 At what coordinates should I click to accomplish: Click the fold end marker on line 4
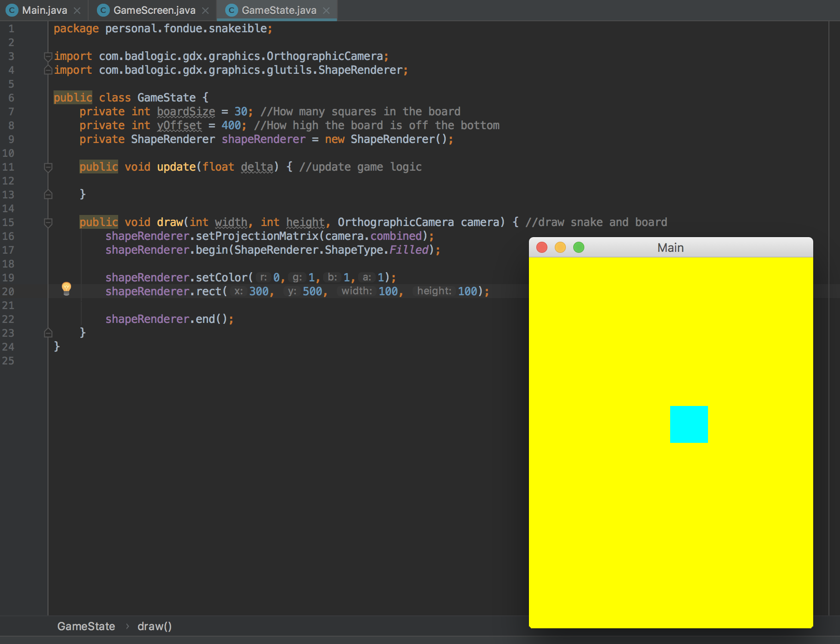48,70
